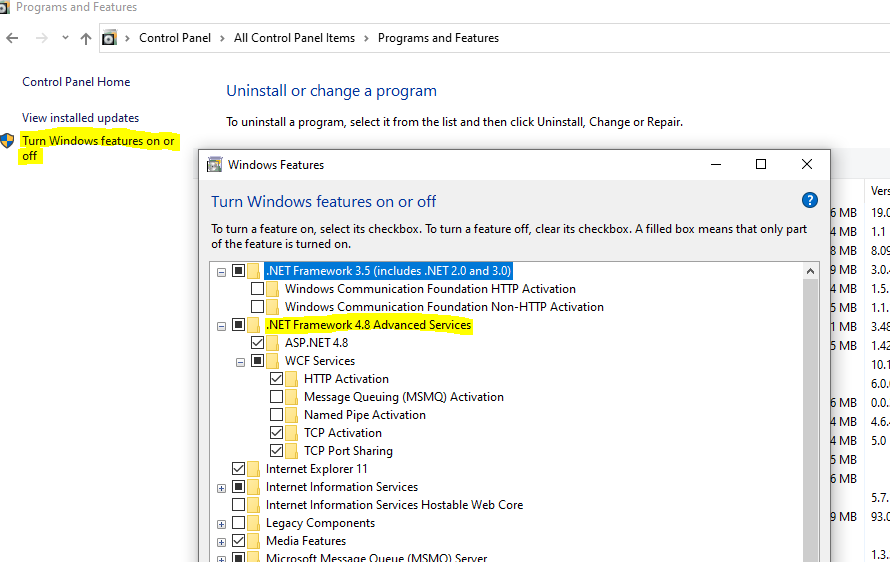Viewport: 890px width, 562px height.
Task: Collapse the WCF Services node
Action: click(241, 362)
